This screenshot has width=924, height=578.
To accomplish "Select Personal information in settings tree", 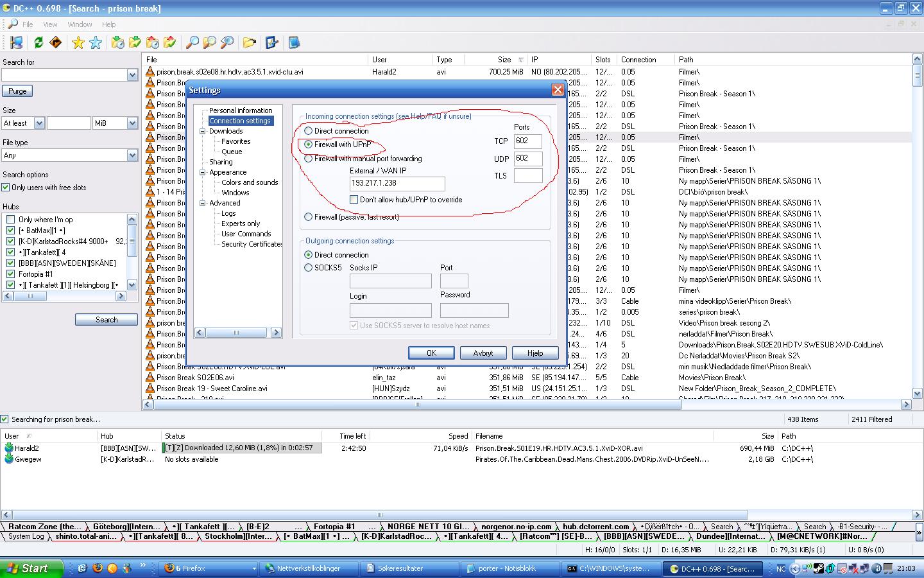I will click(241, 110).
